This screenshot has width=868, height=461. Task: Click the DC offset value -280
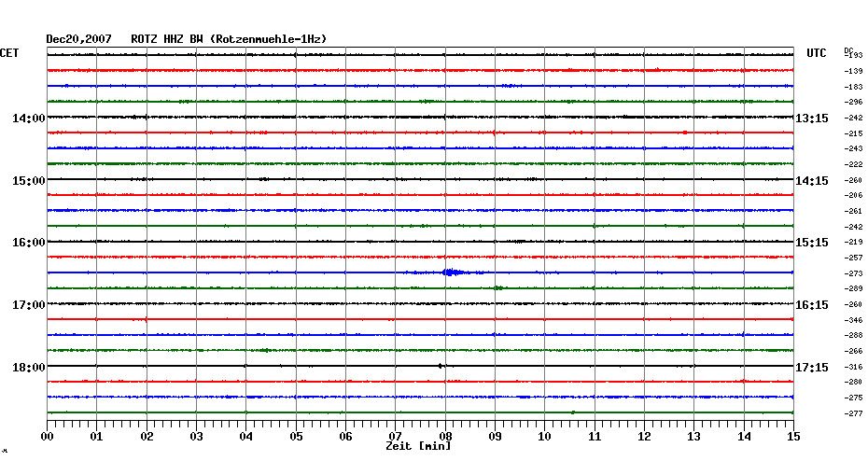853,382
